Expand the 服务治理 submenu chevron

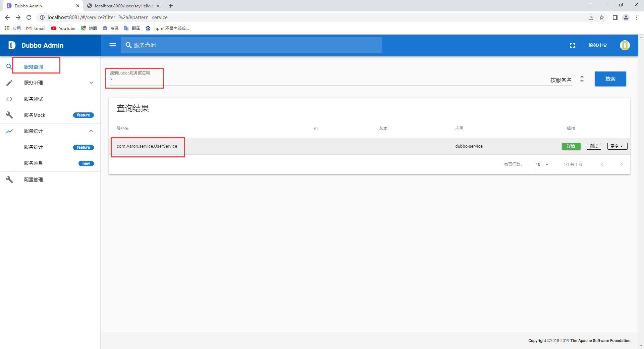[91, 83]
